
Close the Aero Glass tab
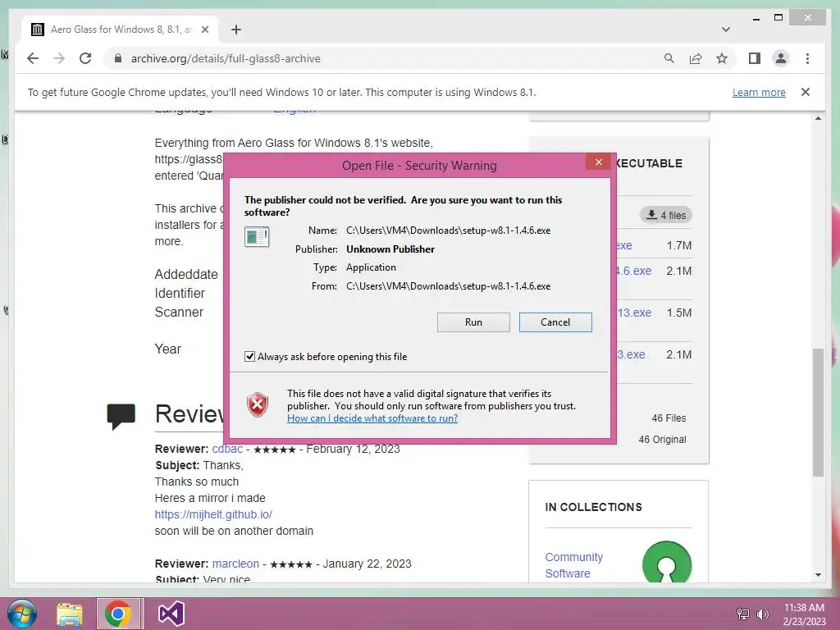(204, 30)
